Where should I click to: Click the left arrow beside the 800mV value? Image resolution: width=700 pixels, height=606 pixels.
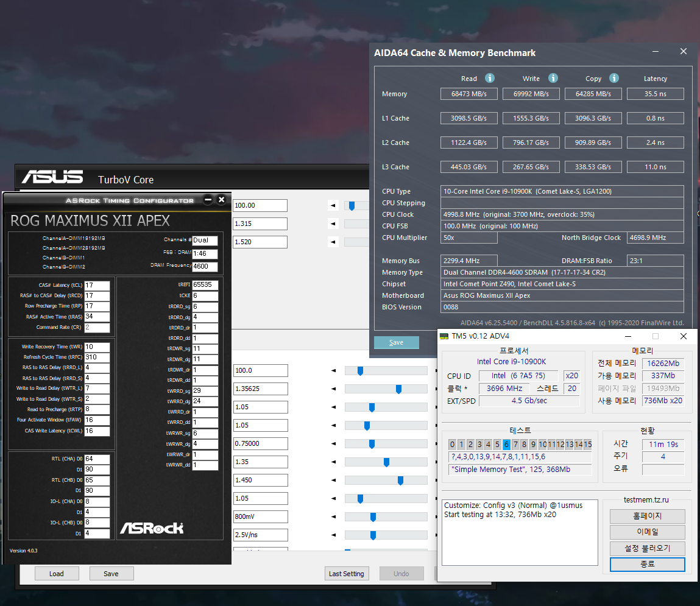333,516
